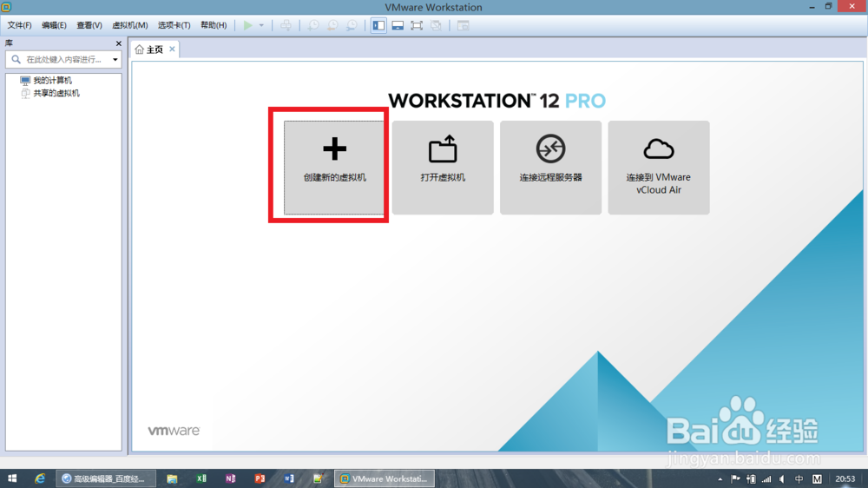This screenshot has height=488, width=868.
Task: Click the magnifier icon in the library search box
Action: point(16,59)
